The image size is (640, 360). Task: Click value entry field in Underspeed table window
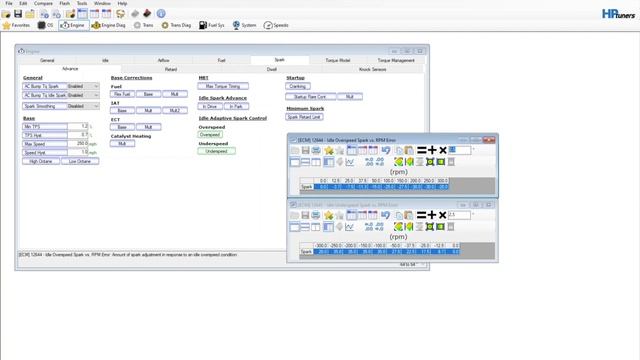pyautogui.click(x=460, y=215)
